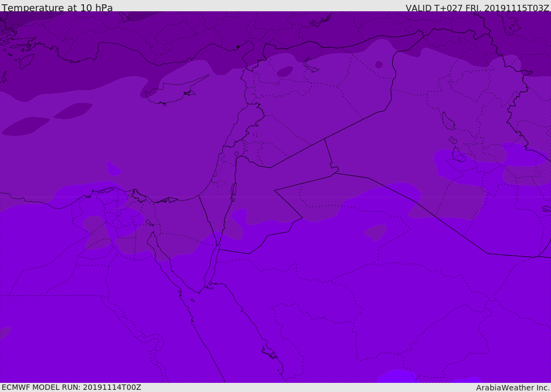Click the bright violet patch at bottom edge
551x392 pixels.
(397, 376)
